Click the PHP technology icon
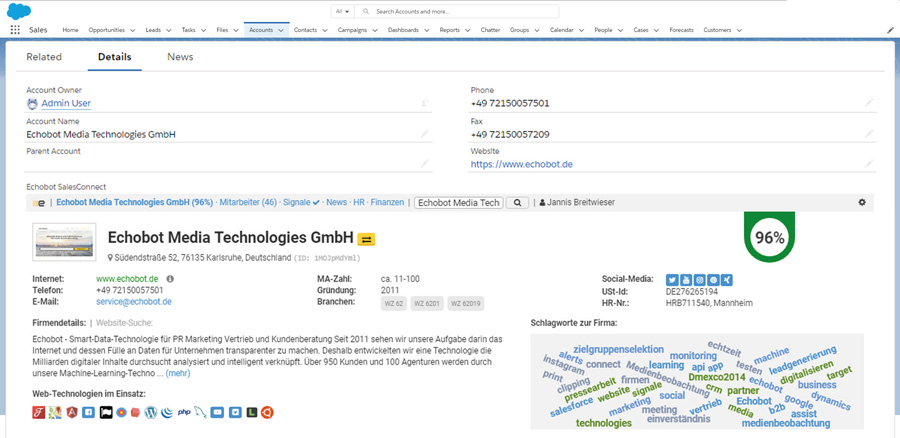900x438 pixels. click(x=184, y=412)
